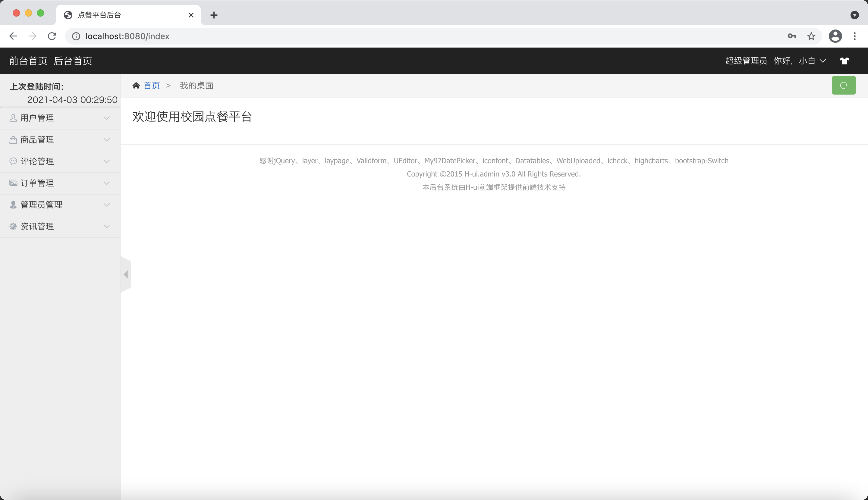
Task: Go to 前台首页 link
Action: coord(28,61)
